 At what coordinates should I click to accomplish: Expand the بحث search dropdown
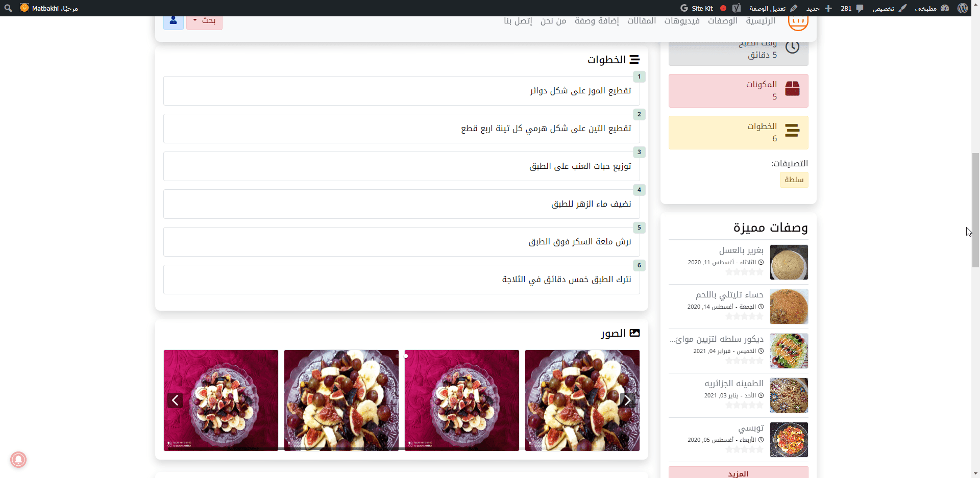pos(204,21)
